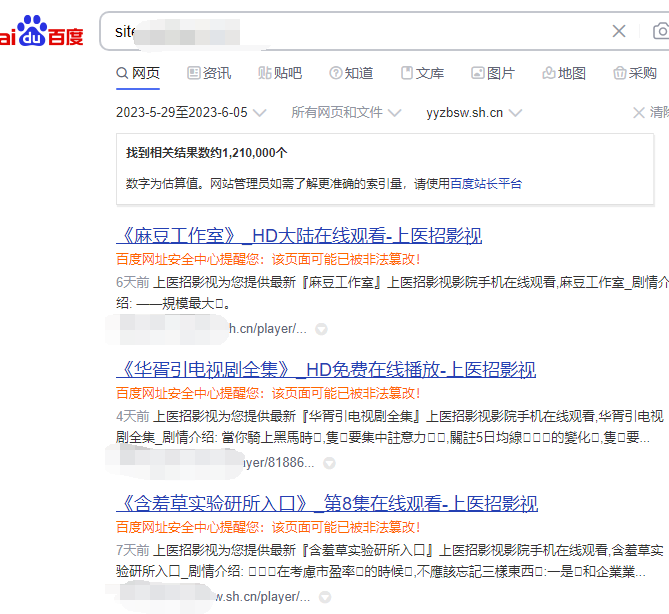This screenshot has height=614, width=669.
Task: Click the document icon beside 文库
Action: tap(407, 73)
